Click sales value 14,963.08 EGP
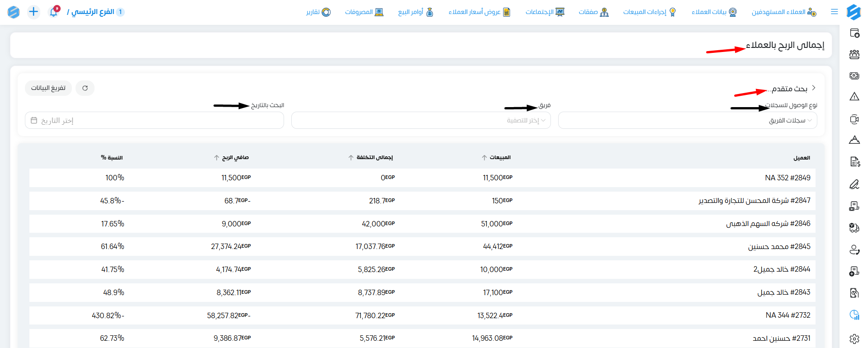Screen dimensions: 868x348 492,338
